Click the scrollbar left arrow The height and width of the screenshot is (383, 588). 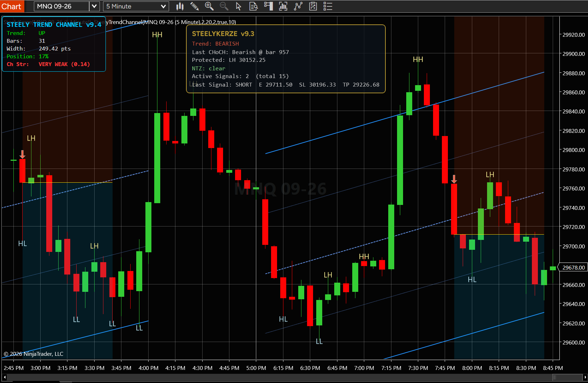(x=4, y=377)
